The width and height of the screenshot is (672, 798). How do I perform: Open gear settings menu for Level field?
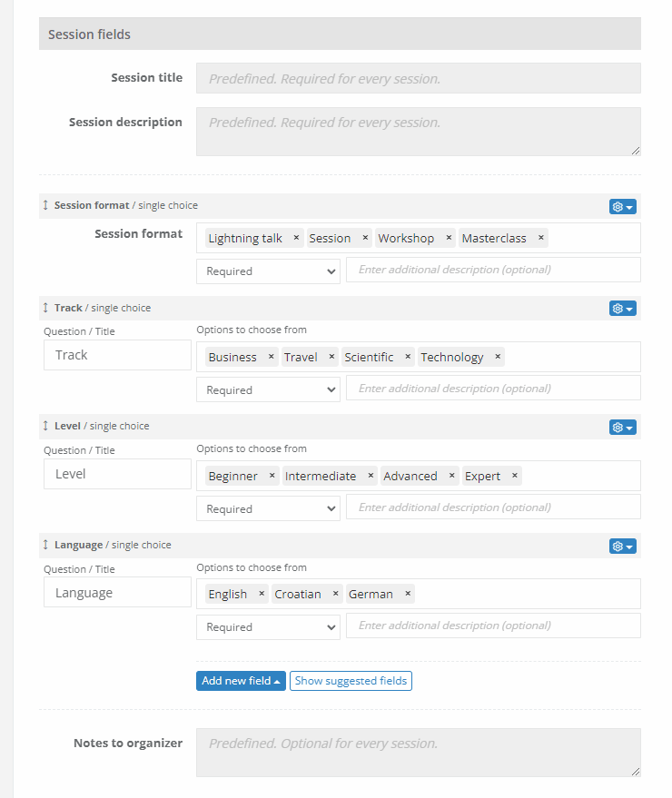tap(622, 428)
